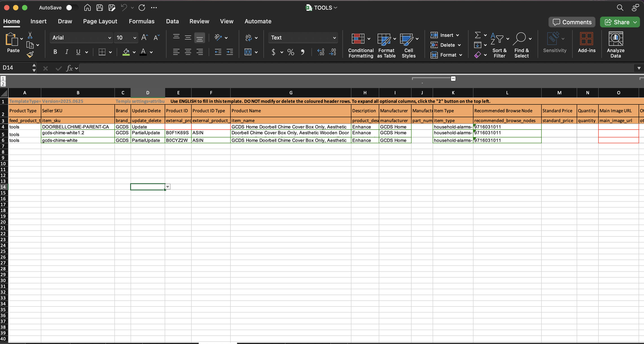
Task: Toggle middle vertical alignment
Action: pos(188,37)
